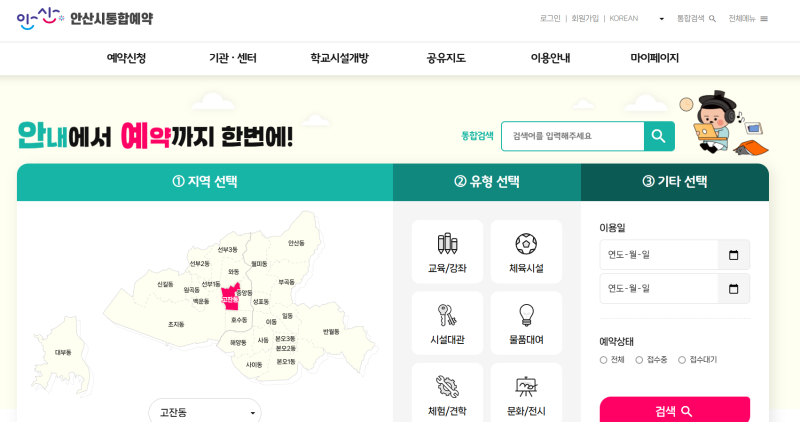The width and height of the screenshot is (800, 422).
Task: Select 중앙동 on the map
Action: (244, 293)
